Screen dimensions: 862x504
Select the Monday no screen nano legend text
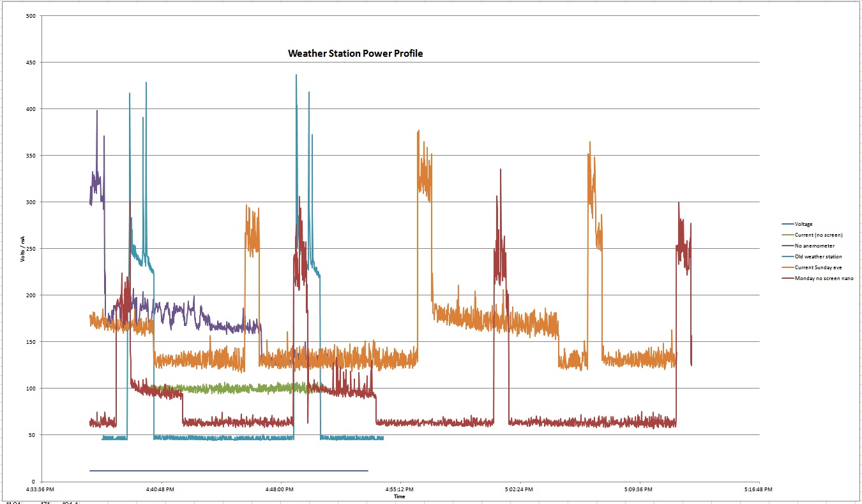[x=824, y=278]
